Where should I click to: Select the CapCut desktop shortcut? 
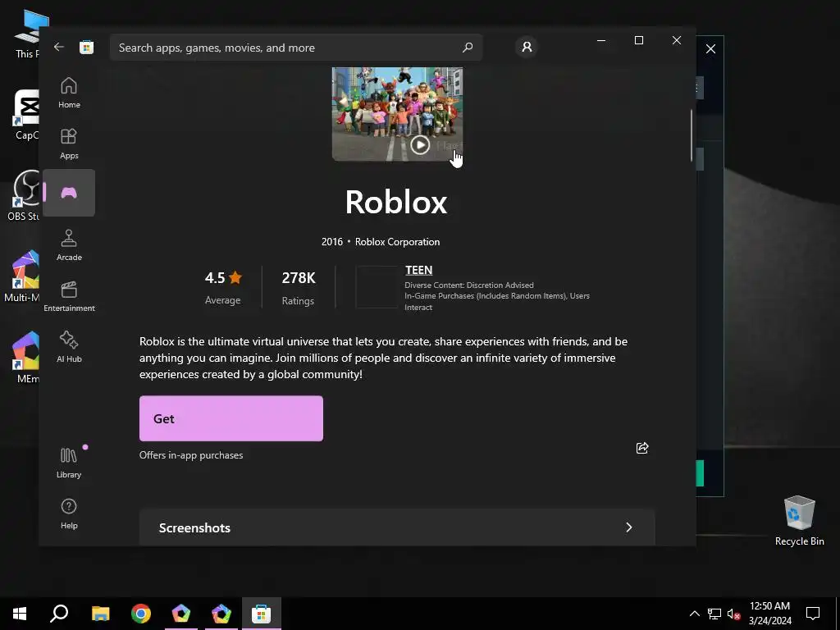point(27,115)
